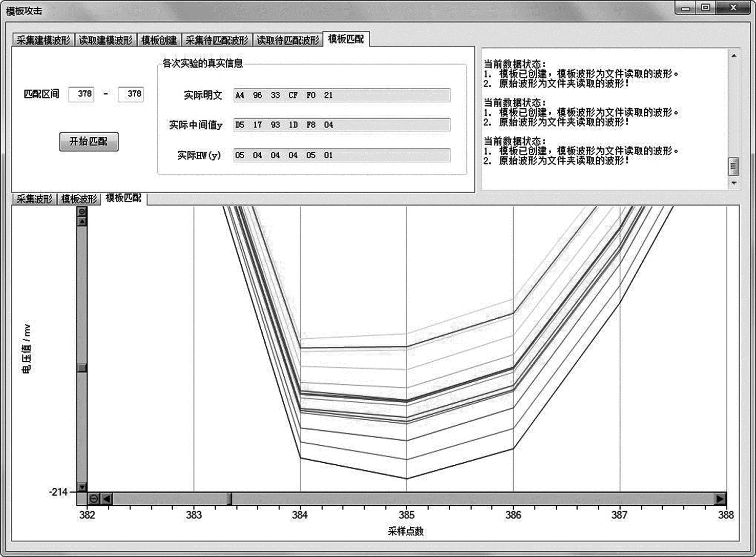The image size is (756, 557).
Task: Show the 采集波形 chart tab
Action: click(34, 199)
